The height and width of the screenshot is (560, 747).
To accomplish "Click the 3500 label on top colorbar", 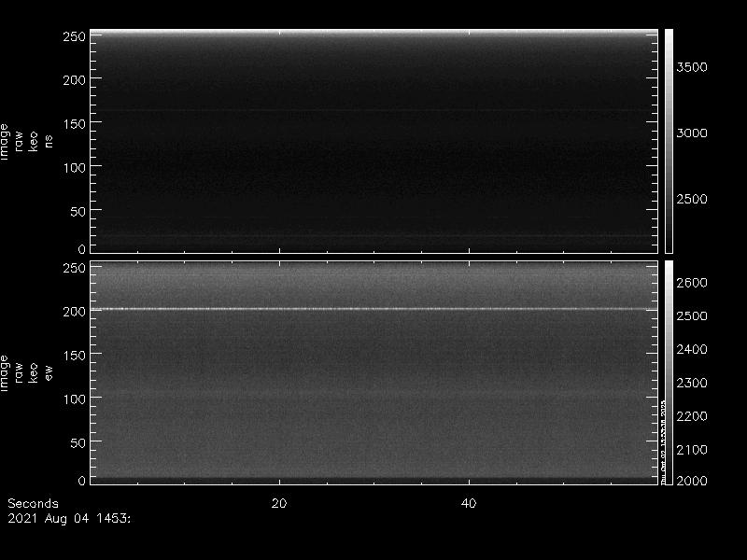I will click(x=691, y=67).
